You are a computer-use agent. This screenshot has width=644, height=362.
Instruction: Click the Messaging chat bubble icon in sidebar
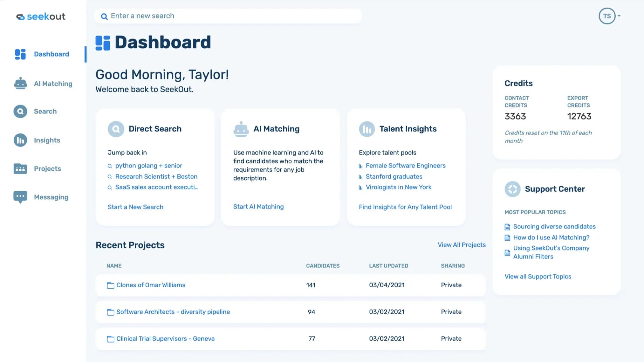[x=20, y=197]
